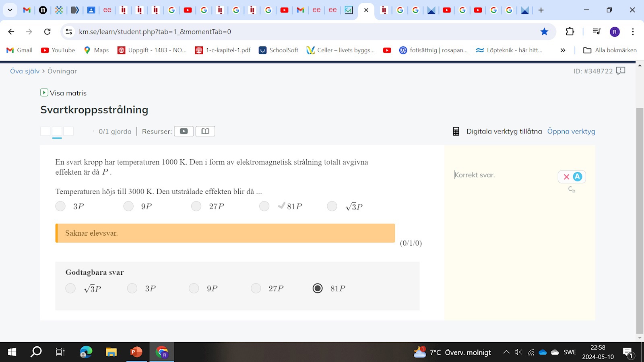
Task: Open the SchoolSoft bookmark
Action: click(279, 50)
